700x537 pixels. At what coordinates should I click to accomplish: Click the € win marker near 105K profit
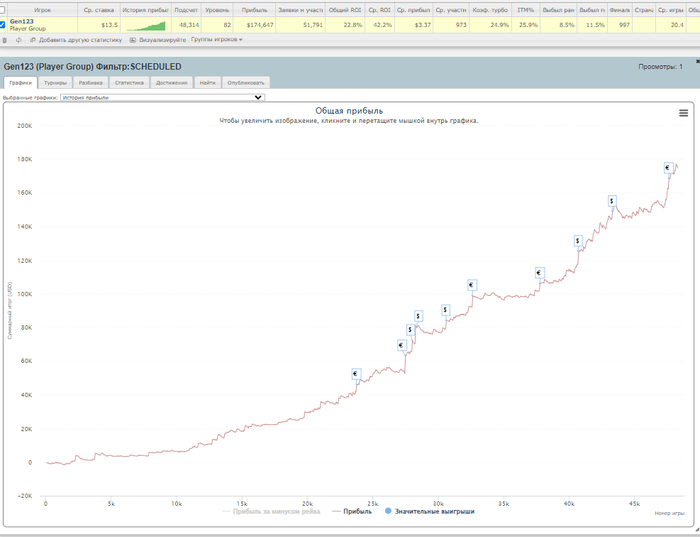472,285
